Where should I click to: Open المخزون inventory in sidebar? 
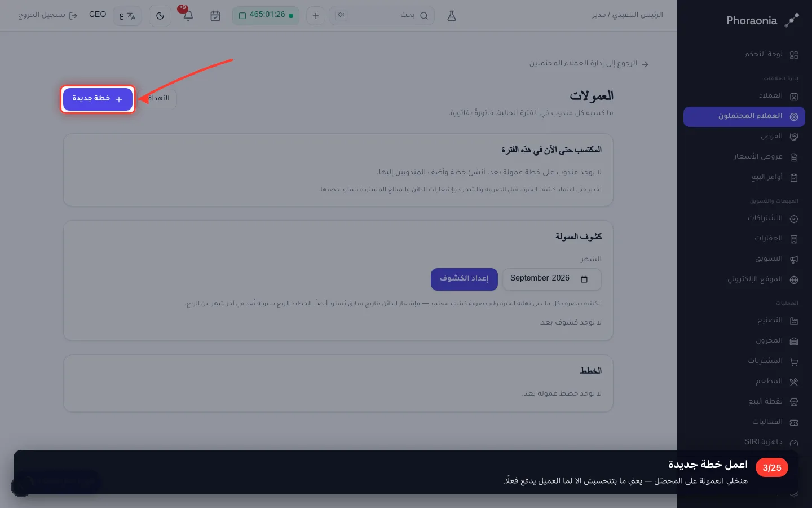[x=744, y=341]
